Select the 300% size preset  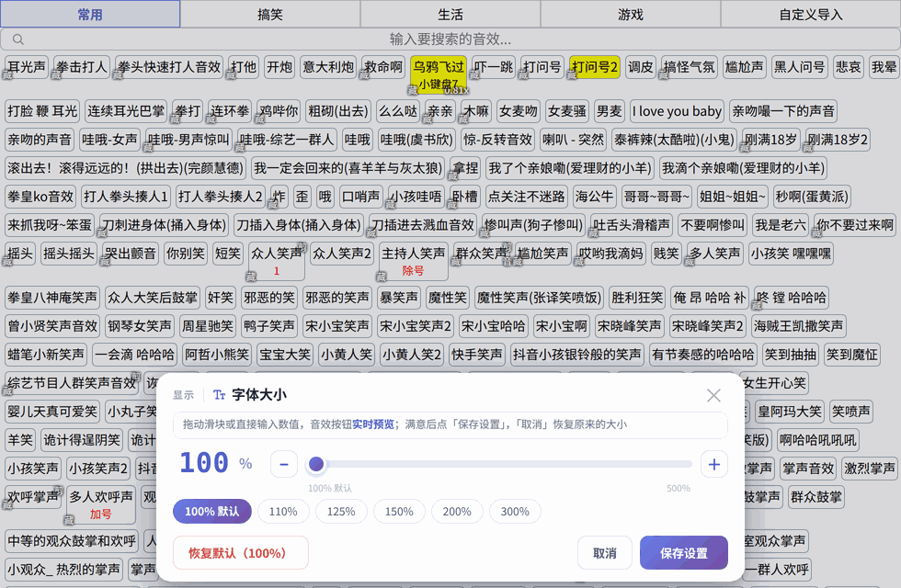tap(515, 511)
